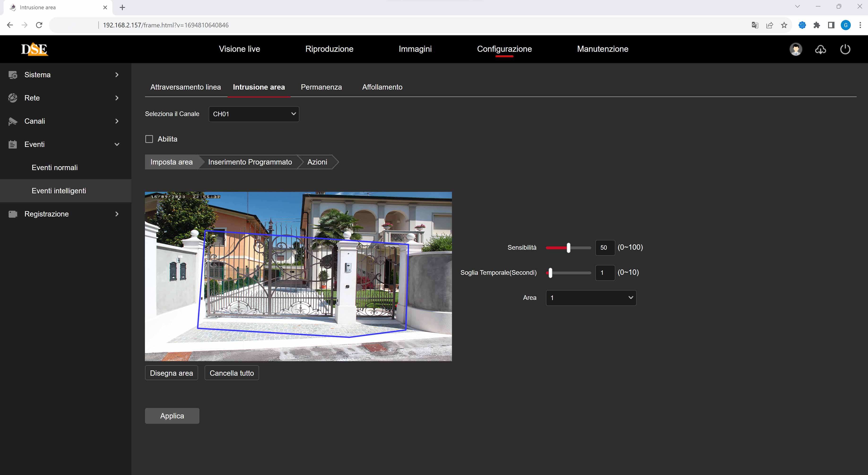This screenshot has height=475, width=868.
Task: Click the cloud download icon
Action: 820,50
